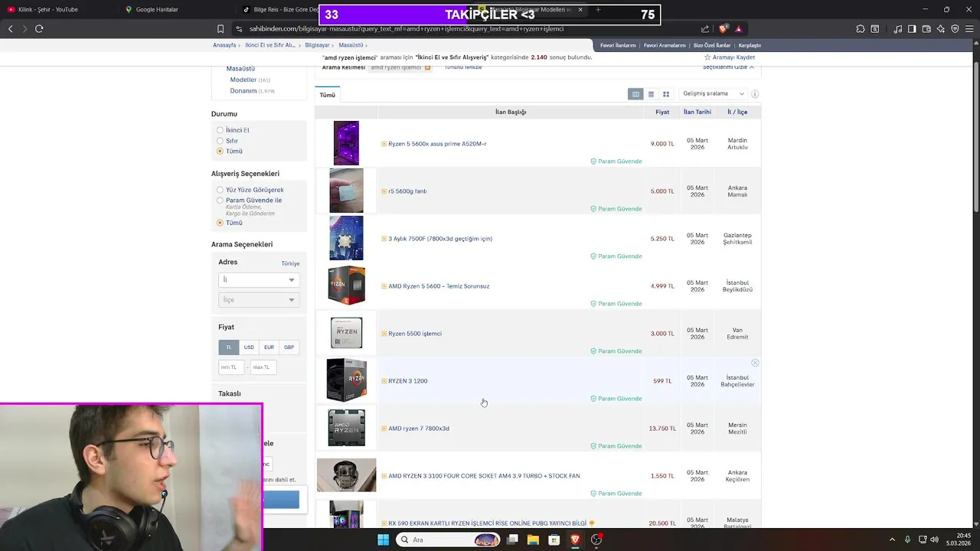Image resolution: width=980 pixels, height=551 pixels.
Task: Select the list view icon
Action: pos(651,94)
